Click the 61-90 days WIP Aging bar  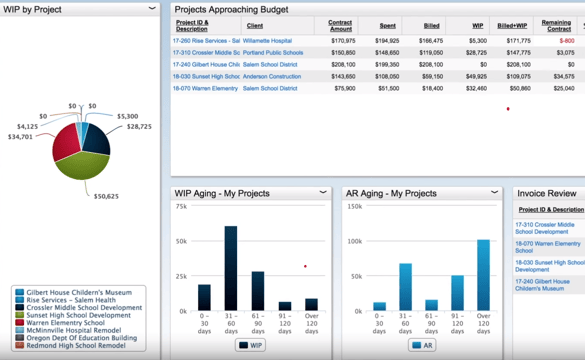258,291
